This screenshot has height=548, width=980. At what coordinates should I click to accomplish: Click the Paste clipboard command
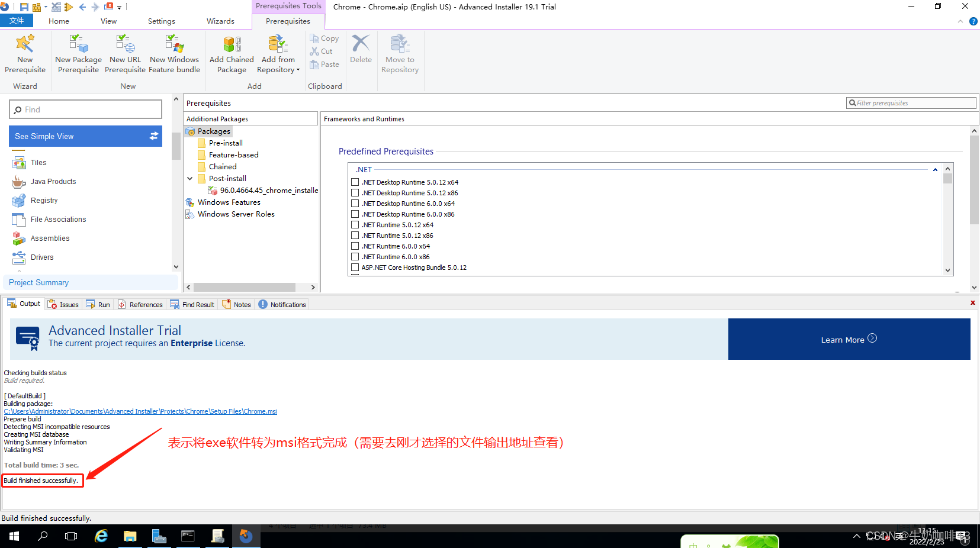tap(324, 65)
